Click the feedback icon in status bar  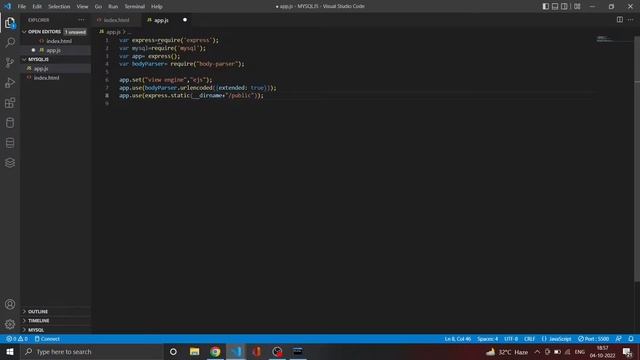[619, 339]
